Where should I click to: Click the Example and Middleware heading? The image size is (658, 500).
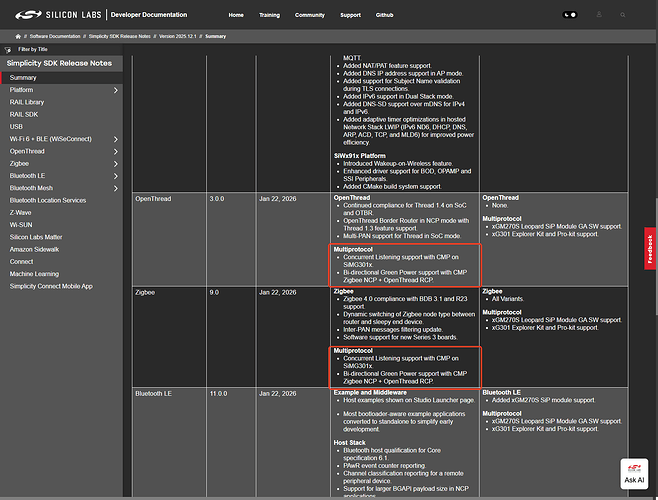click(370, 393)
